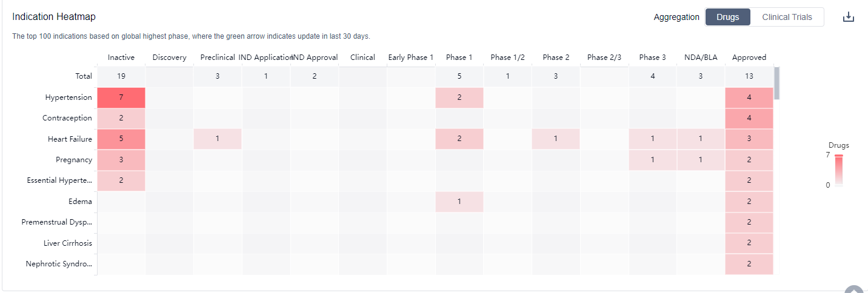Click the Drugs color legend bar
The image size is (868, 293).
(x=838, y=171)
